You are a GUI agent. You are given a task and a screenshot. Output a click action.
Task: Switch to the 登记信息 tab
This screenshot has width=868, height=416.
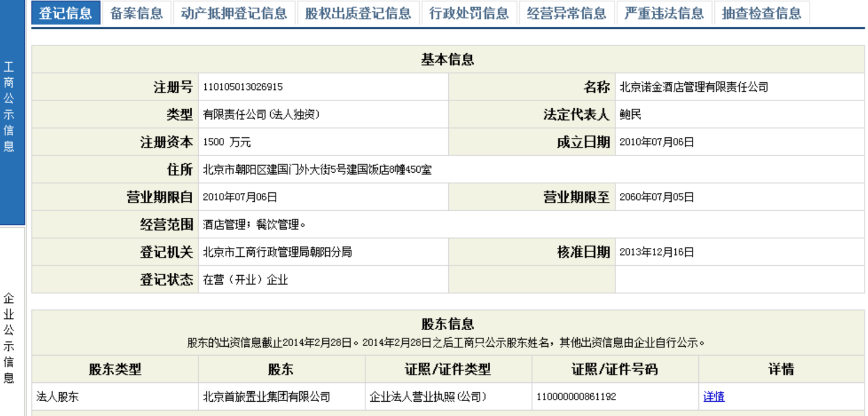66,13
